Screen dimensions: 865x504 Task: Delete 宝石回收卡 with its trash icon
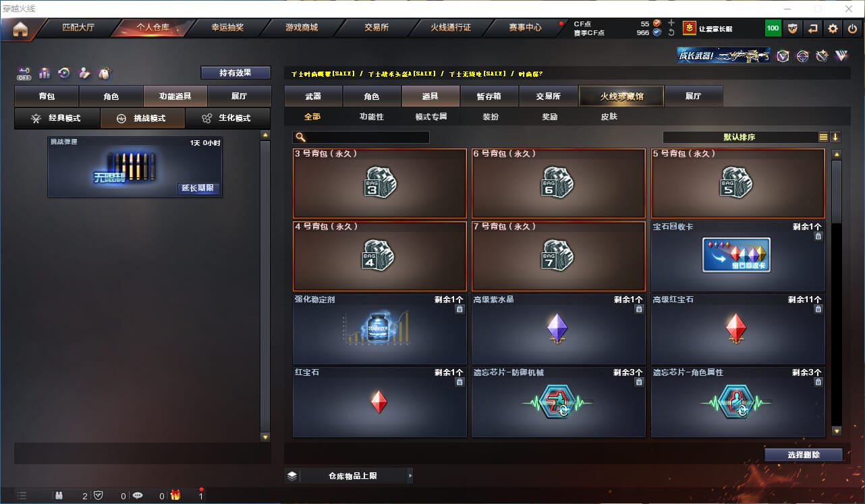coord(818,236)
